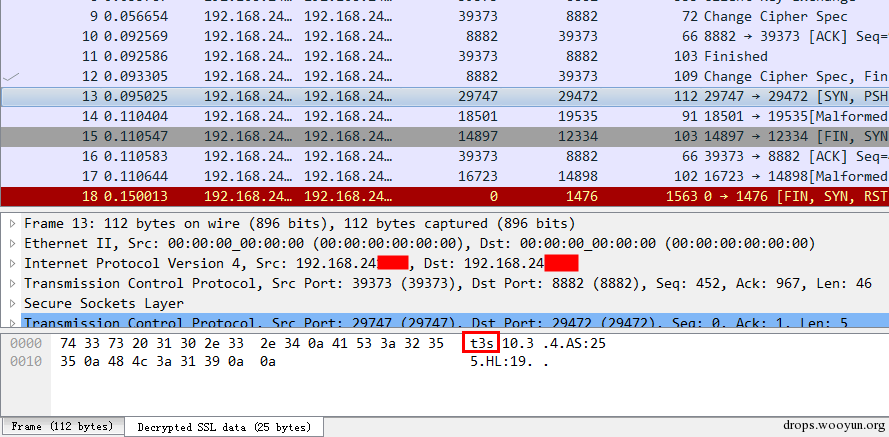Select packet 17 at 0.110644
Image resolution: width=889 pixels, height=437 pixels.
pos(444,176)
